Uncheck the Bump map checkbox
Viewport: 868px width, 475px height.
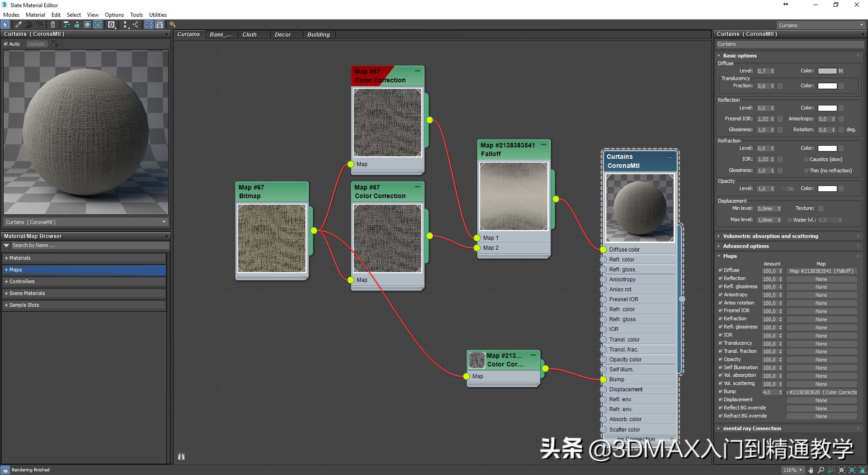tap(721, 391)
